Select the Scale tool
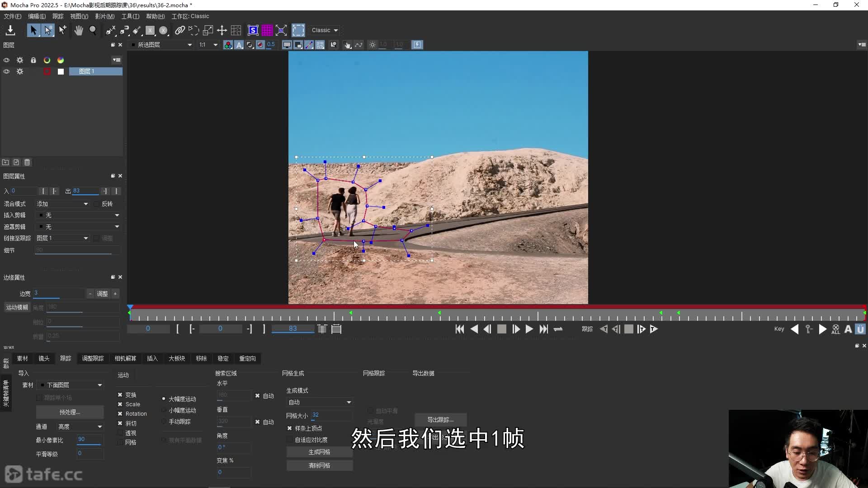This screenshot has width=868, height=488. click(x=208, y=30)
